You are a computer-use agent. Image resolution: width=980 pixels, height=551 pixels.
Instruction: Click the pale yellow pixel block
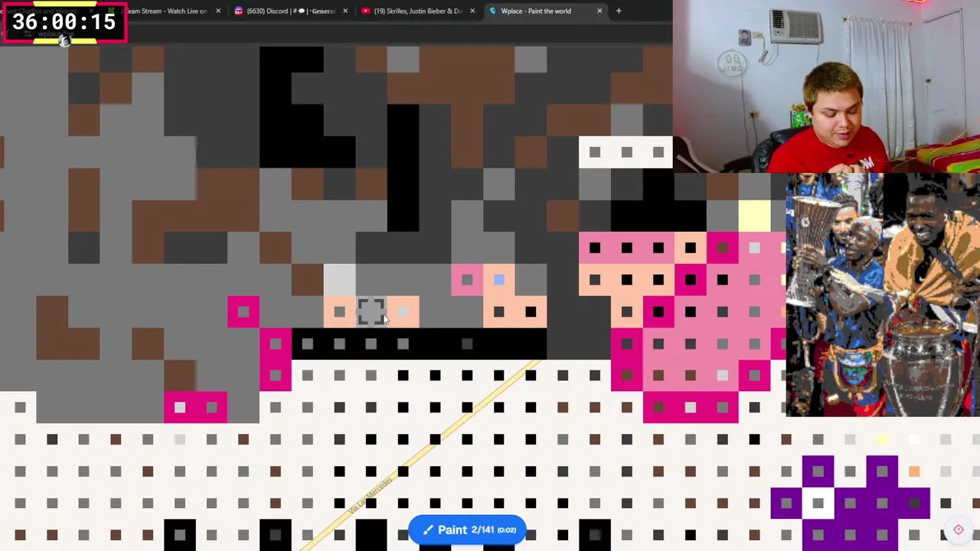click(754, 216)
